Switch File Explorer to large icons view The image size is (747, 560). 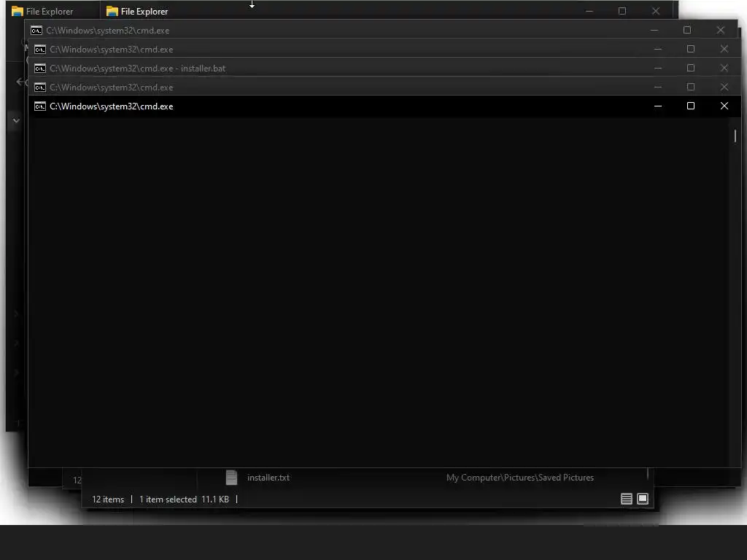[643, 499]
